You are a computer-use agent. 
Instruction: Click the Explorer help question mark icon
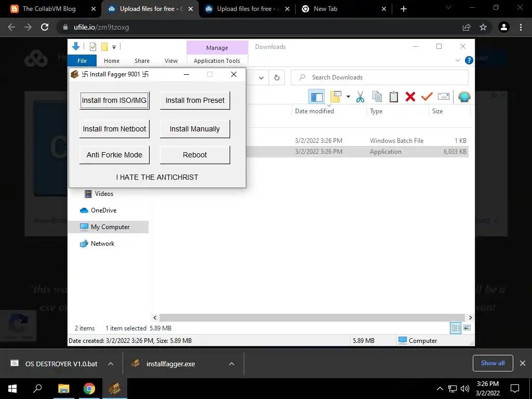coord(469,60)
